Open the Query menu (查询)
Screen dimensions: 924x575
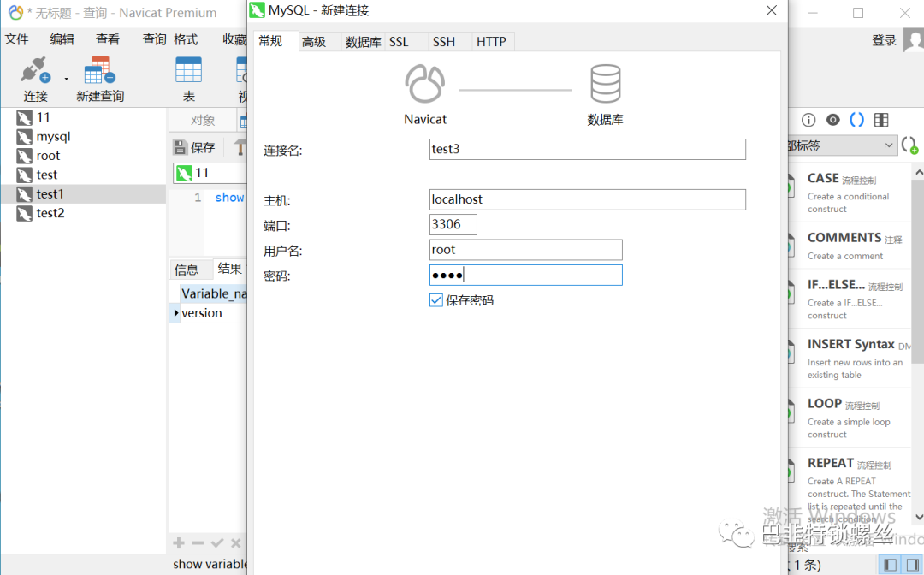click(154, 39)
